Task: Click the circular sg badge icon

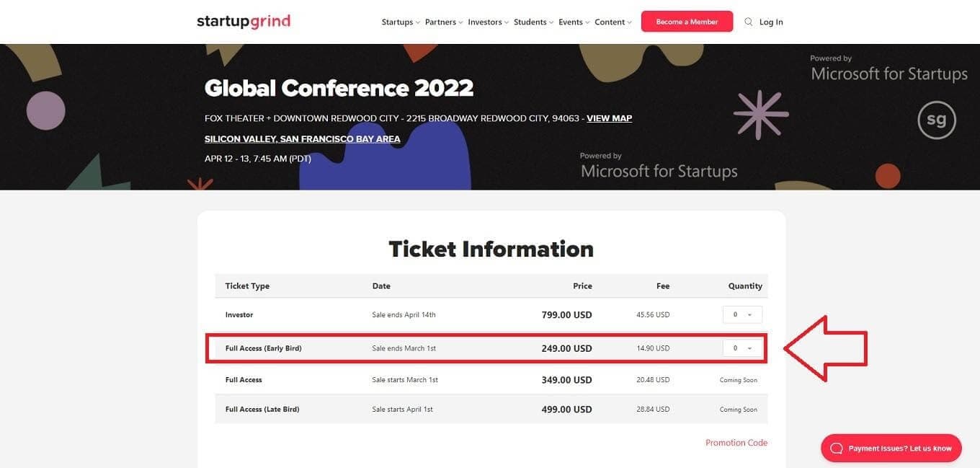Action: pos(937,120)
